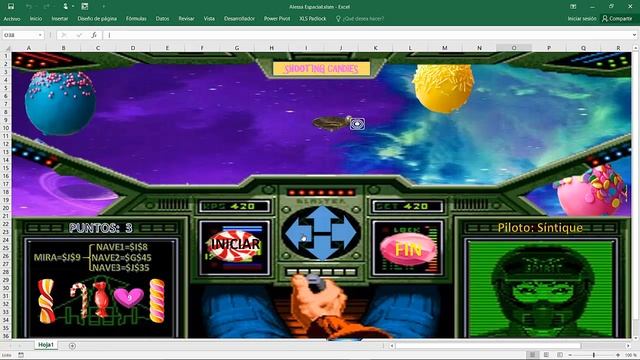Click the red-white candy cane icon
640x360 pixels.
click(x=79, y=301)
